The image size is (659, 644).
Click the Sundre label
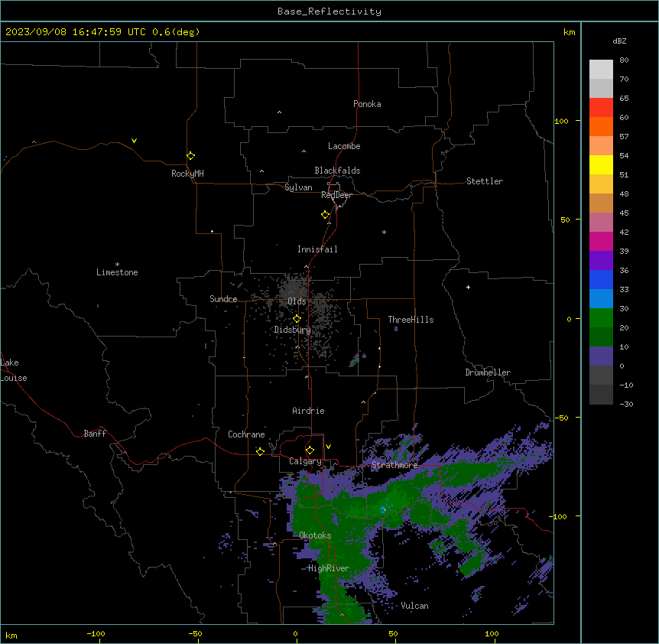pos(223,299)
